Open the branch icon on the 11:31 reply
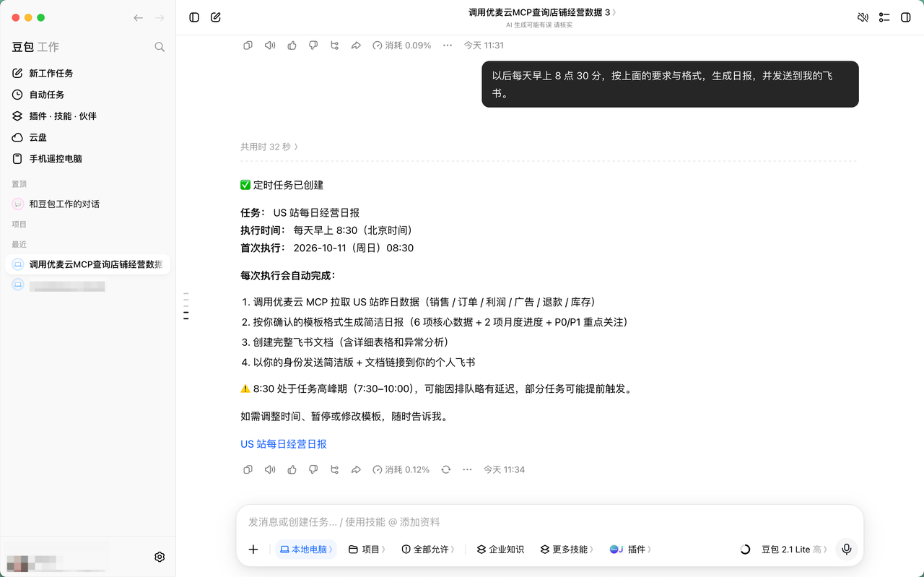The image size is (924, 577). click(x=334, y=45)
